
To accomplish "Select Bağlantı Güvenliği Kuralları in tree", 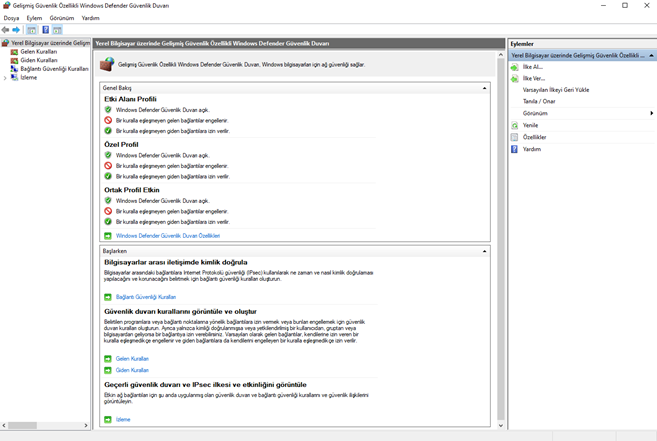I will (x=54, y=69).
